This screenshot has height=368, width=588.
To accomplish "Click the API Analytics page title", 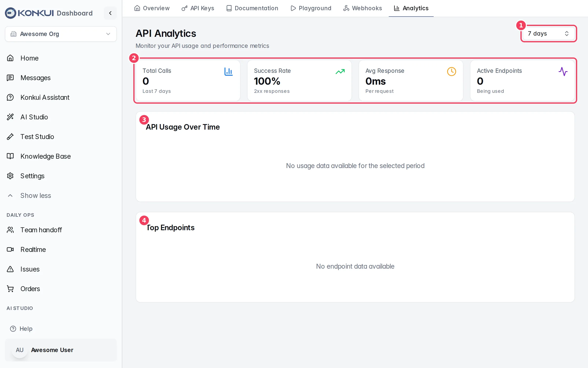I will tap(166, 33).
